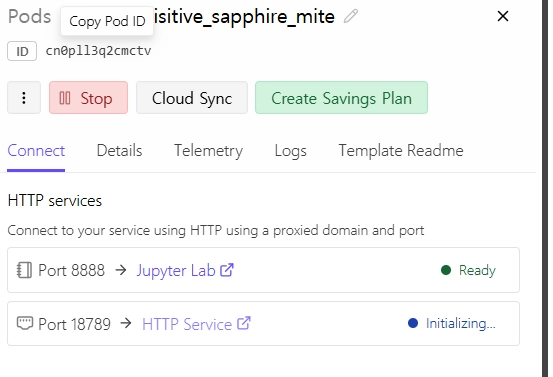
Task: Select pod ID text cn0pll3q2cmctv
Action: 98,51
